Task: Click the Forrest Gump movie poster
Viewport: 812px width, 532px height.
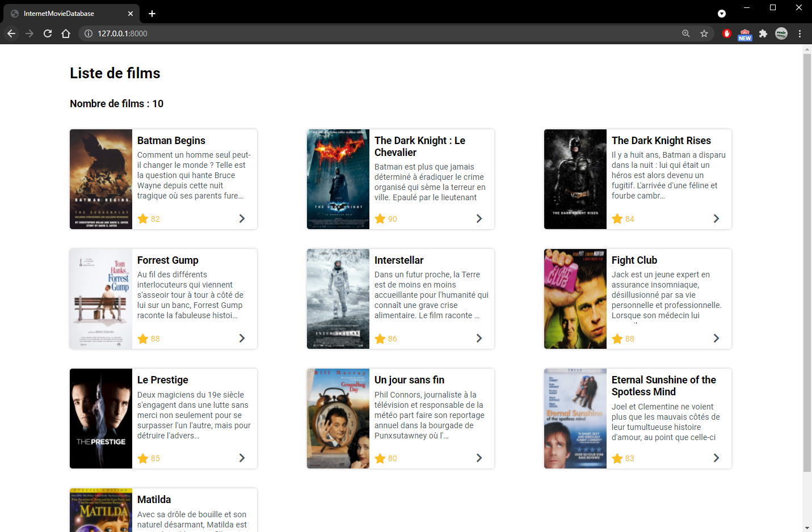Action: [x=100, y=299]
